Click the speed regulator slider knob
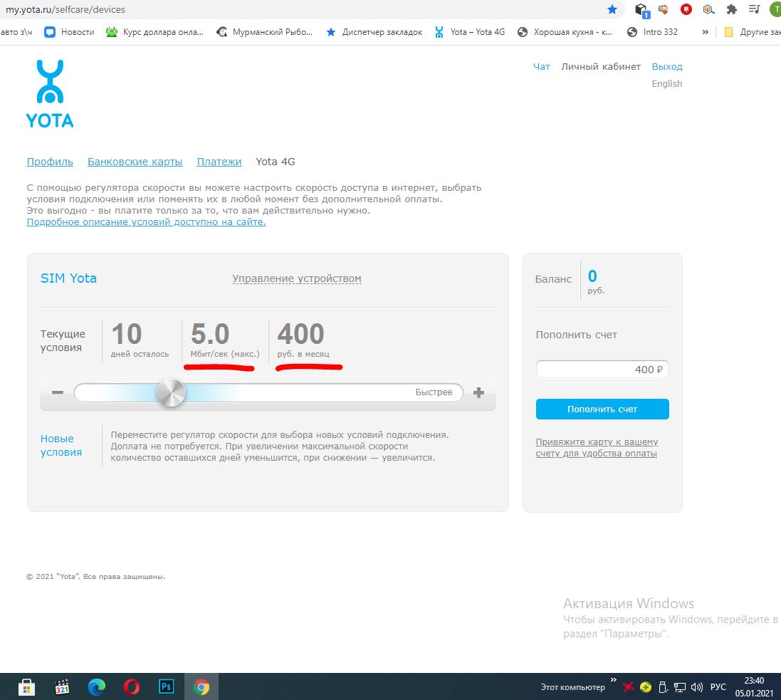 tap(170, 393)
